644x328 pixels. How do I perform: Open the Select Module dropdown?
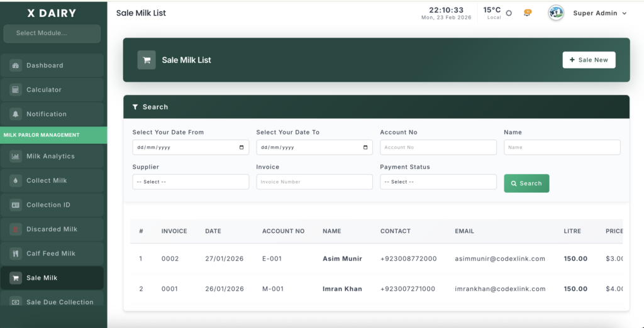coord(52,33)
